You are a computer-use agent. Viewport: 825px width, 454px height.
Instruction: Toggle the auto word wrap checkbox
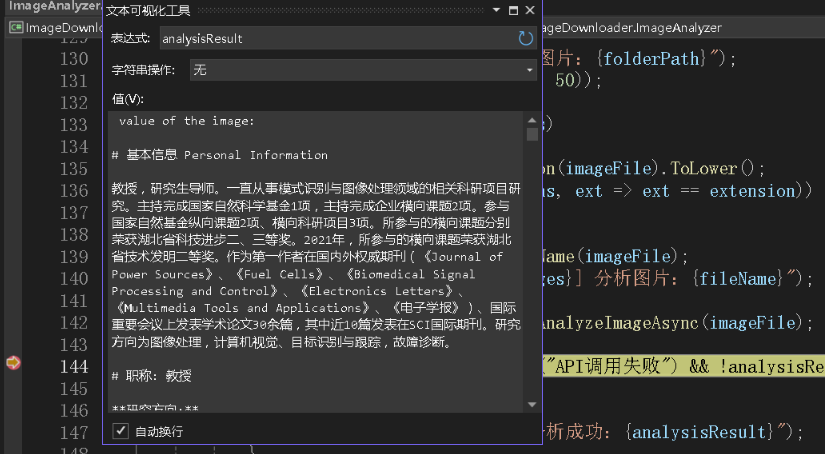click(120, 431)
